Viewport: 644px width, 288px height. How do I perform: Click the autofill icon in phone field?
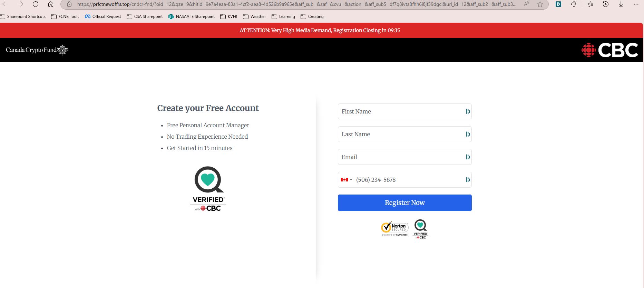[468, 180]
